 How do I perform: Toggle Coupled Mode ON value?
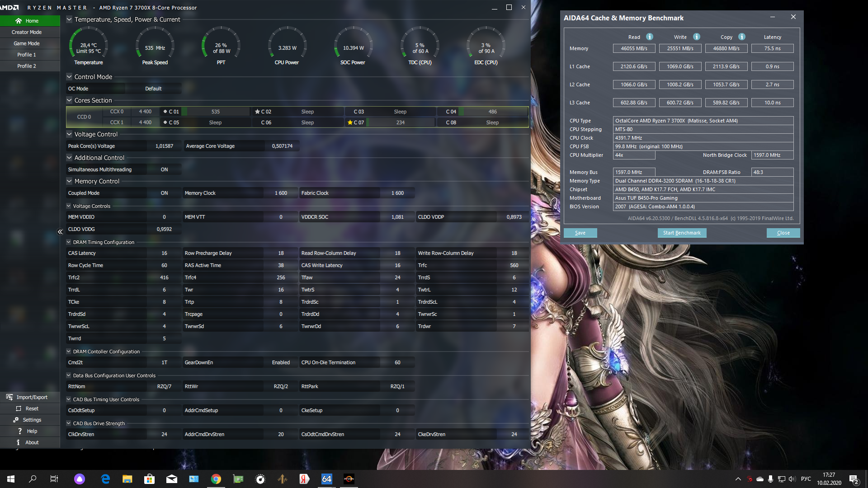[164, 193]
